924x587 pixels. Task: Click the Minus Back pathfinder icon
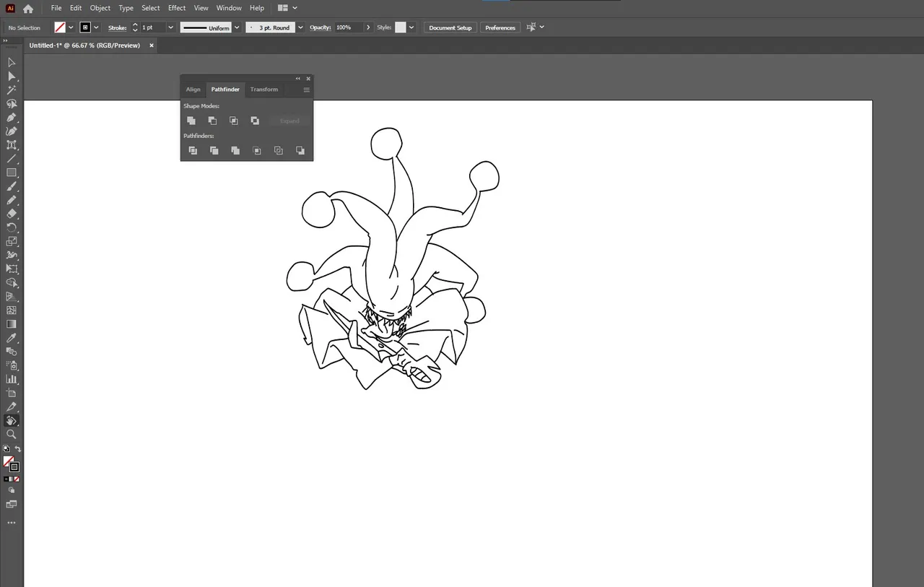(300, 150)
